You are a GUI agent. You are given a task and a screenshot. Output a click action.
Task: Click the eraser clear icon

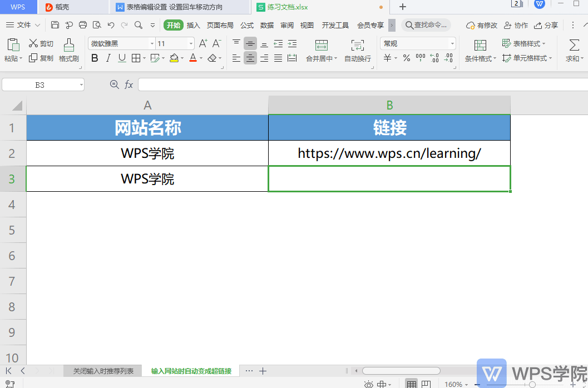coord(213,58)
